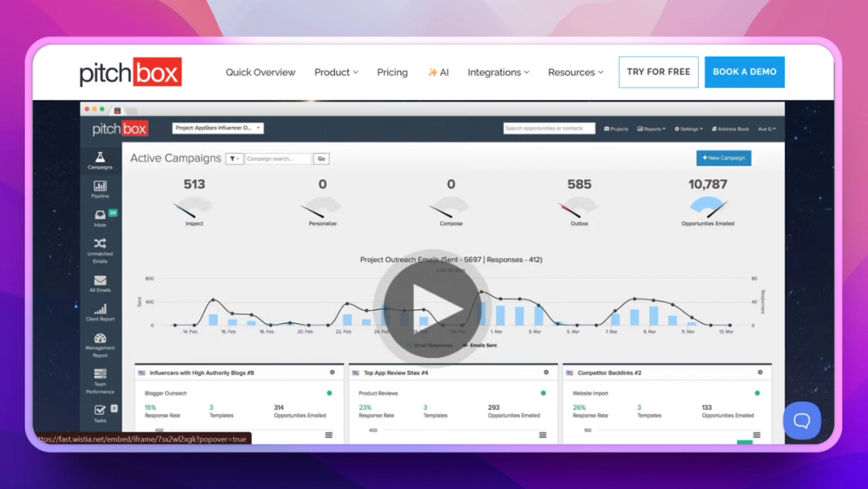Go to Pricing page
Image resolution: width=868 pixels, height=489 pixels.
pyautogui.click(x=392, y=72)
